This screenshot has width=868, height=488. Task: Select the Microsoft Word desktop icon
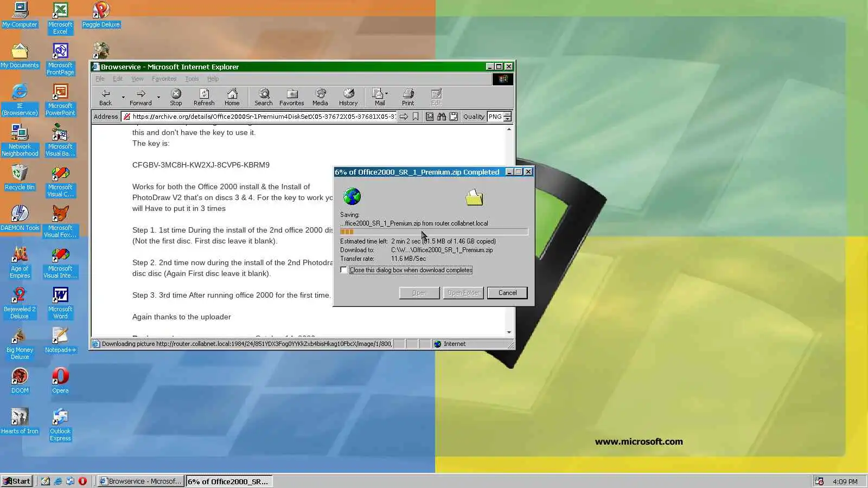[60, 303]
